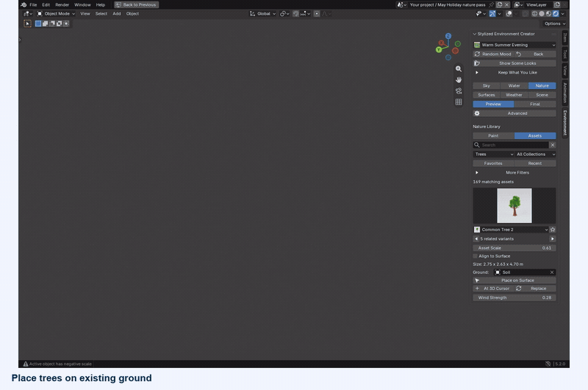This screenshot has height=390, width=588.
Task: Open the File menu
Action: click(x=33, y=5)
